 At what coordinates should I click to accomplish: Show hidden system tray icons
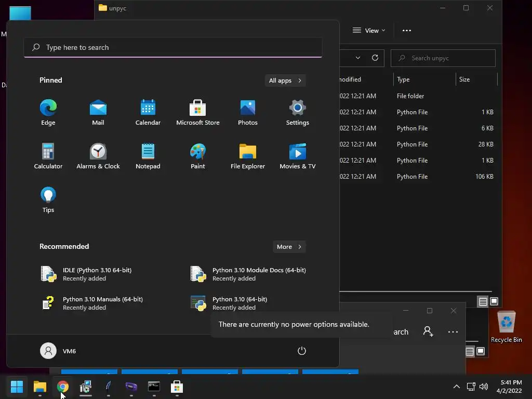[x=457, y=387]
